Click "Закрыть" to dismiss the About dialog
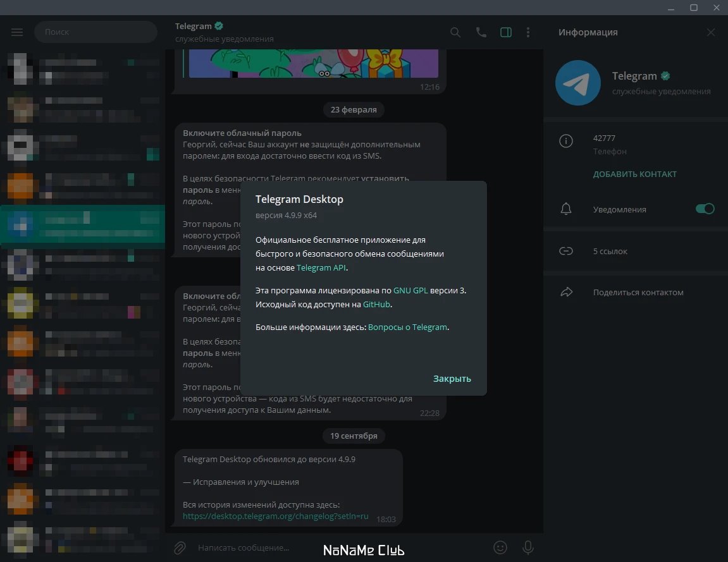728x562 pixels. (x=452, y=378)
